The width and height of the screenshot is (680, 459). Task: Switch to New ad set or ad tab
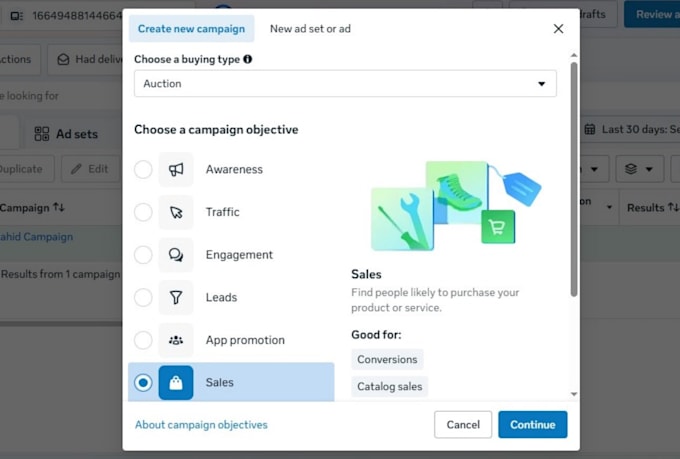pos(311,29)
